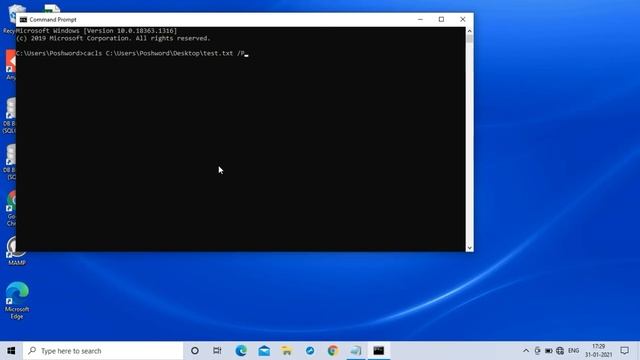Open the Action Center notification icon
Screen dimensions: 640x360
[x=624, y=351]
